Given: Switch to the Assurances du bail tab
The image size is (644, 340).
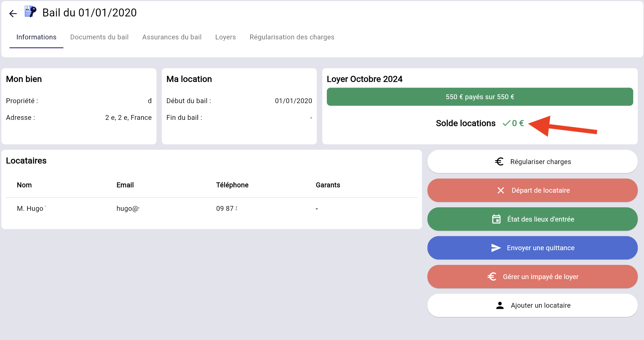Looking at the screenshot, I should 172,37.
